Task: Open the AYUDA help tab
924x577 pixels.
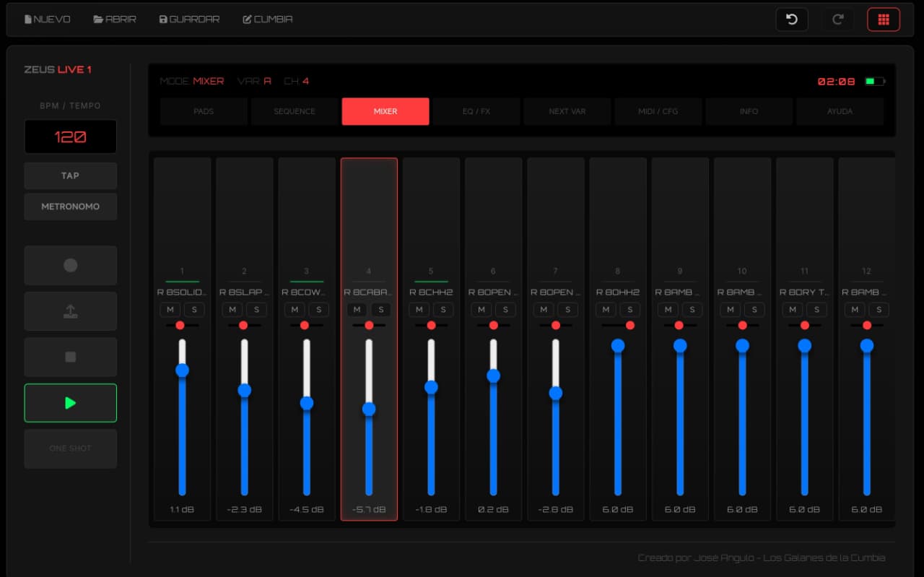Action: pos(840,112)
